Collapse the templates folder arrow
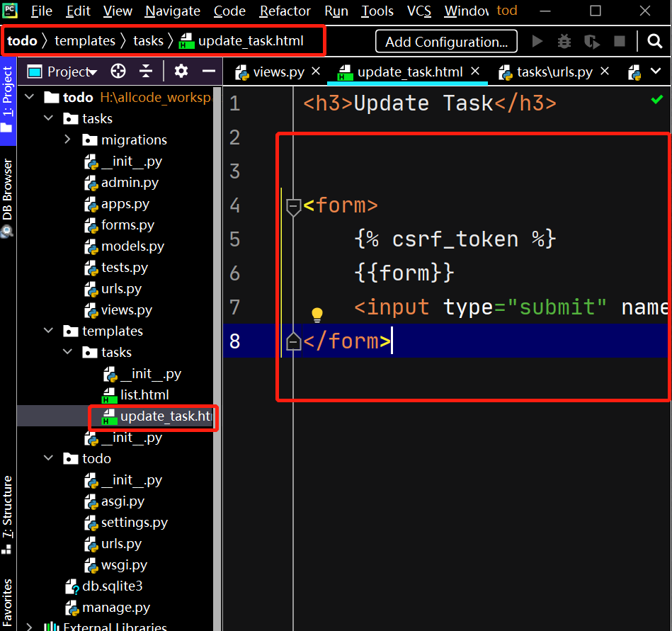This screenshot has width=672, height=631. (x=48, y=331)
